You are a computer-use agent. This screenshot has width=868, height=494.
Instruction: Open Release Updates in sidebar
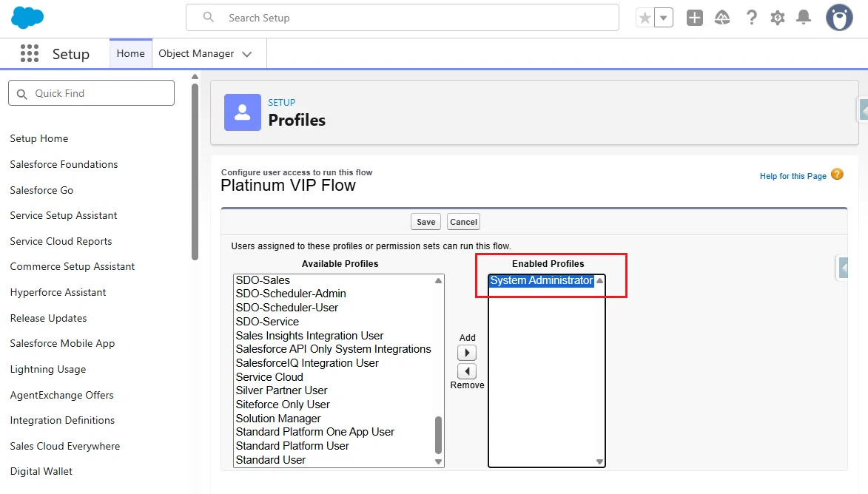[x=48, y=318]
